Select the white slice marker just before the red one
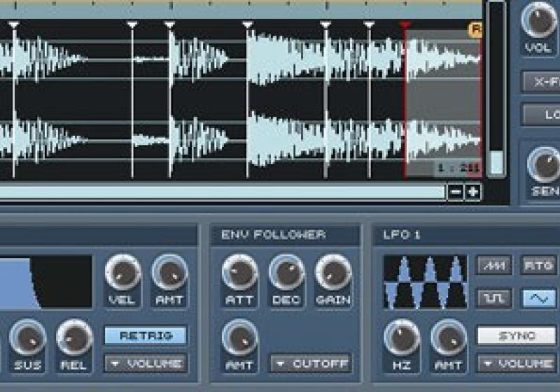Image resolution: width=560 pixels, height=392 pixels. click(x=369, y=25)
